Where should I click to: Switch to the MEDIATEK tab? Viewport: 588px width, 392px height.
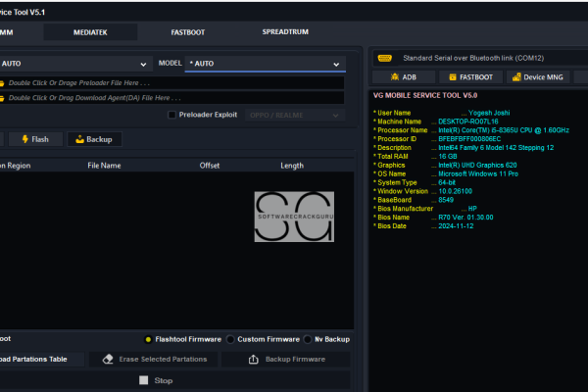point(90,32)
